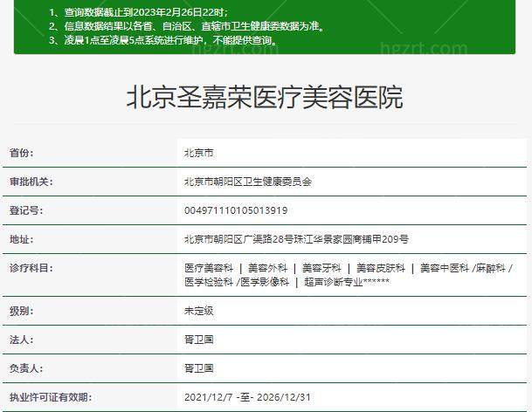
Task: Click the 负责人 label
Action: (x=26, y=368)
